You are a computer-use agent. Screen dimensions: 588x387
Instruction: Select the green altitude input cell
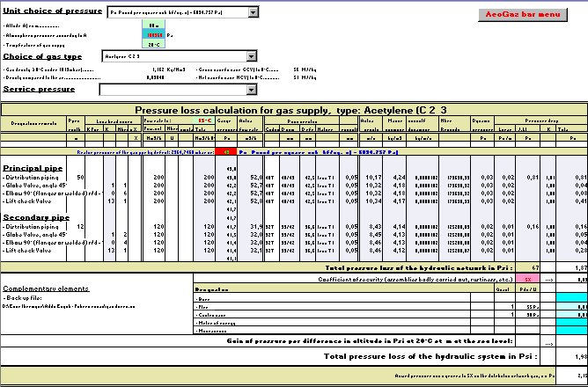pyautogui.click(x=153, y=26)
